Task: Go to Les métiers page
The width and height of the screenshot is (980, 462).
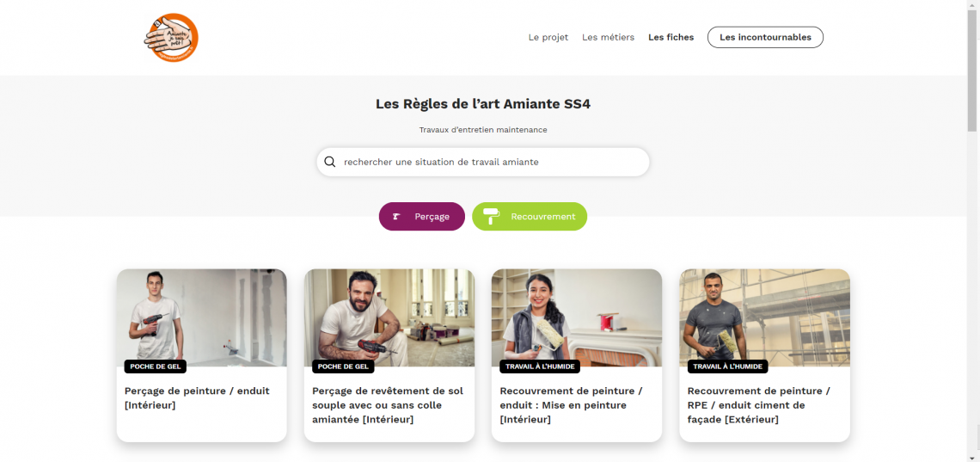Action: tap(608, 38)
